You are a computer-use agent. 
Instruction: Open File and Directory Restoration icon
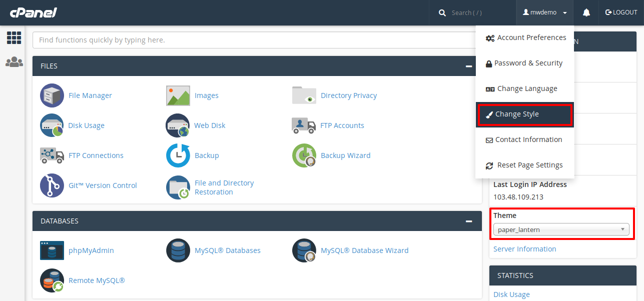(178, 187)
